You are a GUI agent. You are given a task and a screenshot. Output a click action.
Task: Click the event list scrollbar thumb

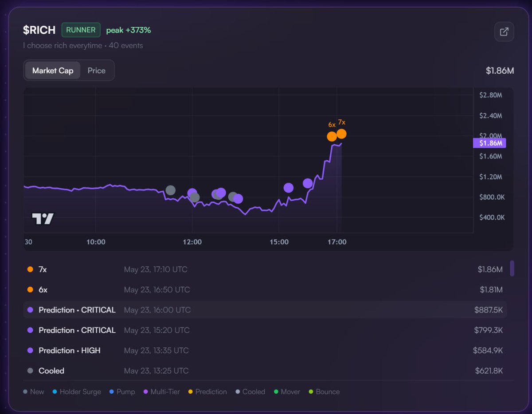click(x=512, y=268)
